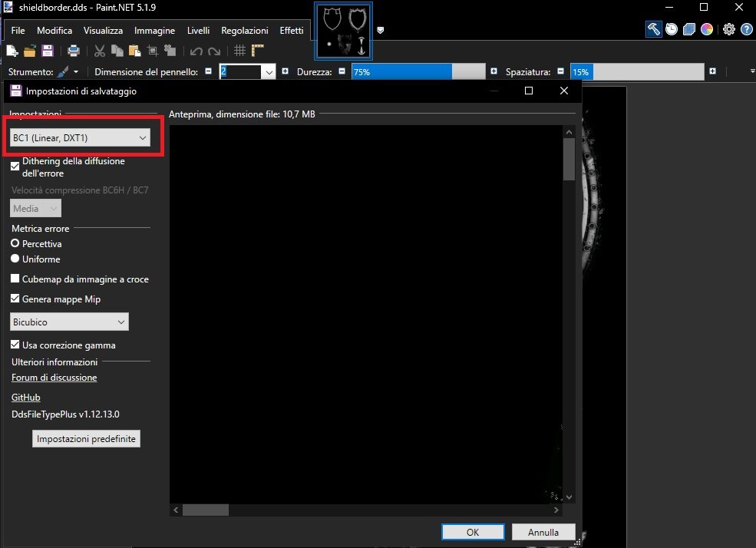Open the Help question mark icon
Image resolution: width=756 pixels, height=548 pixels.
tap(746, 29)
